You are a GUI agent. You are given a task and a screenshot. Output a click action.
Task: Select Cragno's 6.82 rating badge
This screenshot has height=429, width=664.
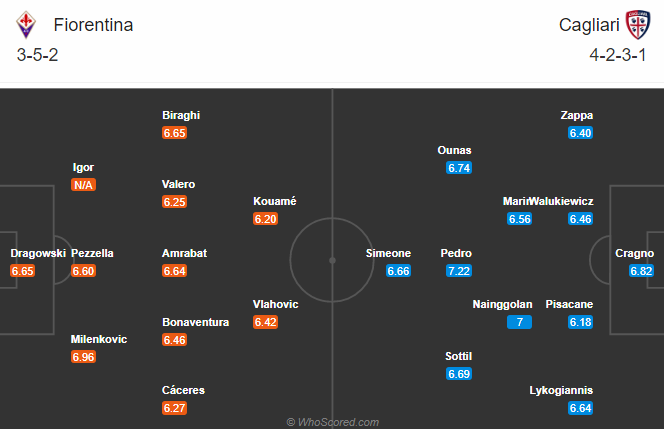[x=641, y=271]
